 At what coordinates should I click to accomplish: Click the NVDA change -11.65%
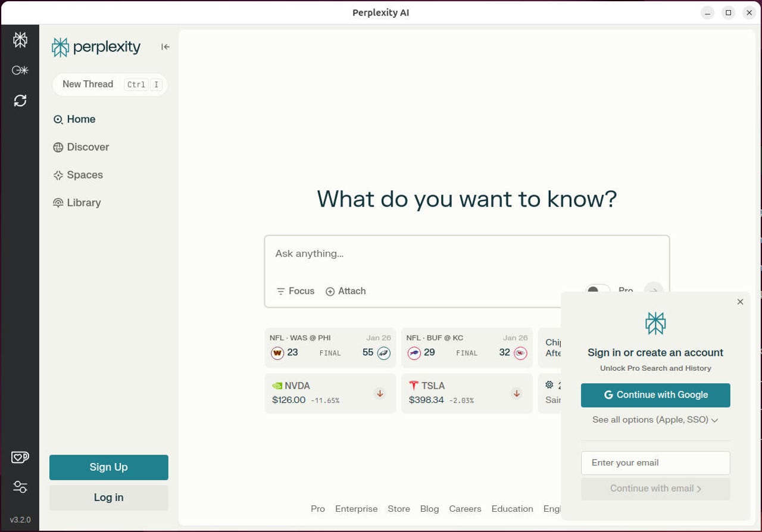325,400
